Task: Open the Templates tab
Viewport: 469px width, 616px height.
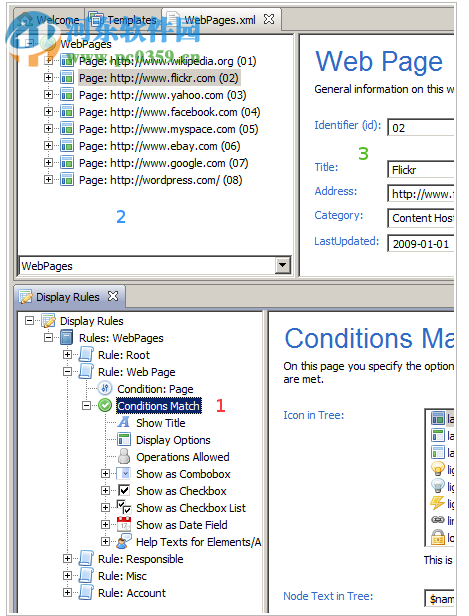Action: (x=123, y=19)
